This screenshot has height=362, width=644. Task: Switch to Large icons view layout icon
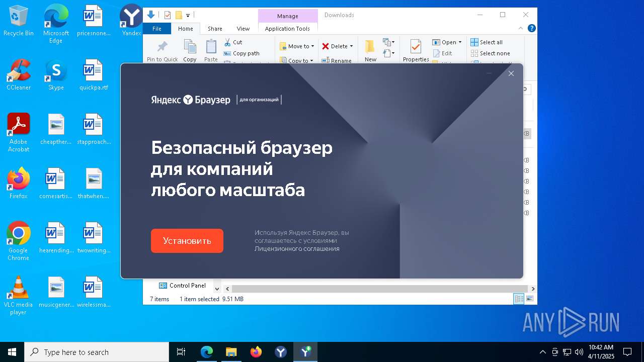529,299
